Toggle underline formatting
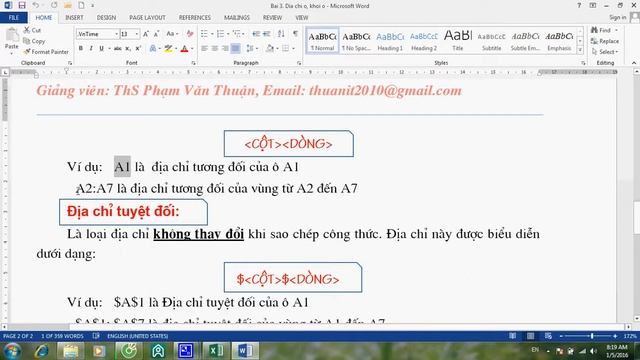Screen dimensions: 640x360 (101, 49)
